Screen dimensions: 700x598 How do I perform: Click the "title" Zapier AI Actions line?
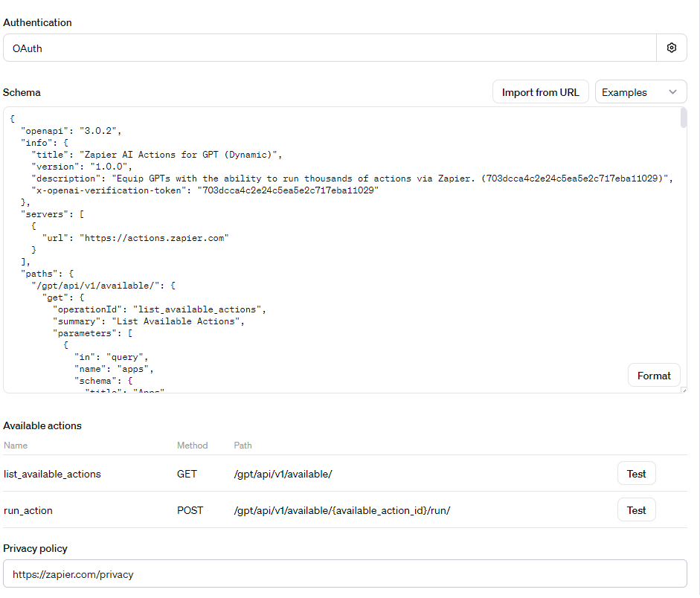pos(157,155)
